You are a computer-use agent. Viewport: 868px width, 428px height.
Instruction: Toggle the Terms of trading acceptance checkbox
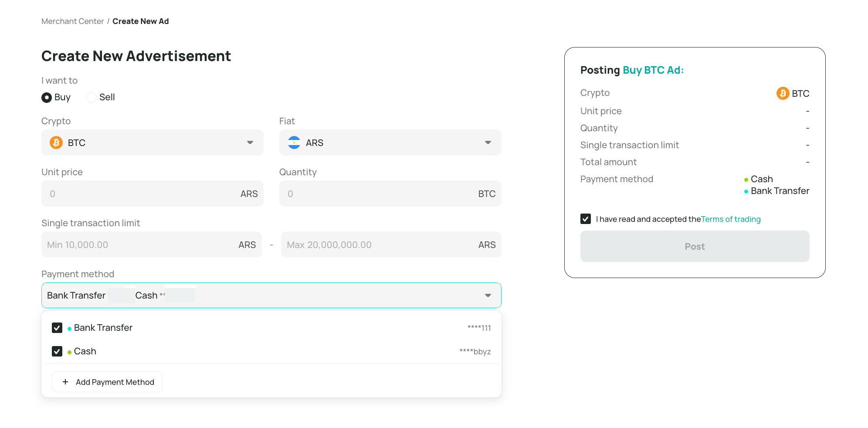point(586,219)
